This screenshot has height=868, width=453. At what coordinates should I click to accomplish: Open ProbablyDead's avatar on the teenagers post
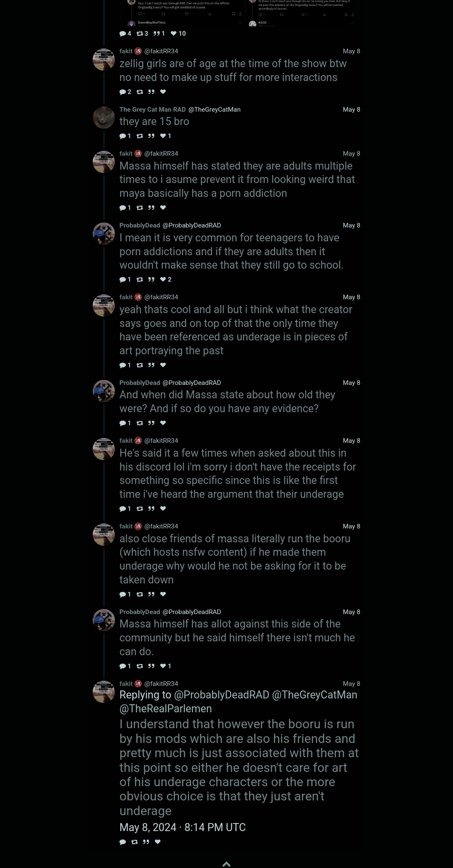pos(104,233)
